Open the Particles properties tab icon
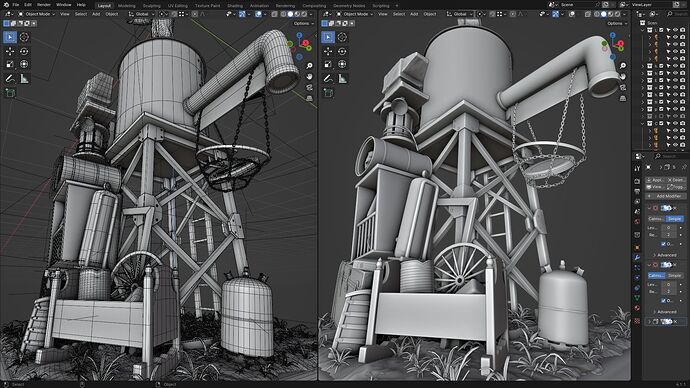Viewport: 690px width, 388px height. click(637, 267)
